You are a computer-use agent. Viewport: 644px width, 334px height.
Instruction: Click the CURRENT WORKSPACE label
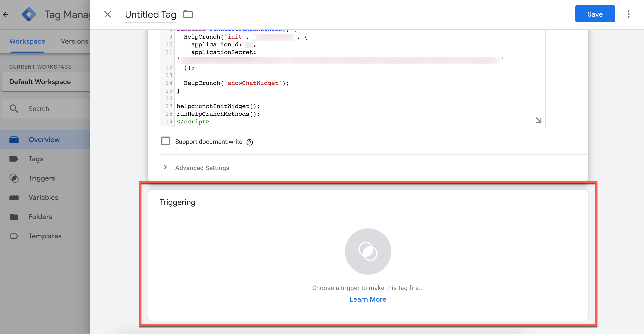(x=40, y=67)
